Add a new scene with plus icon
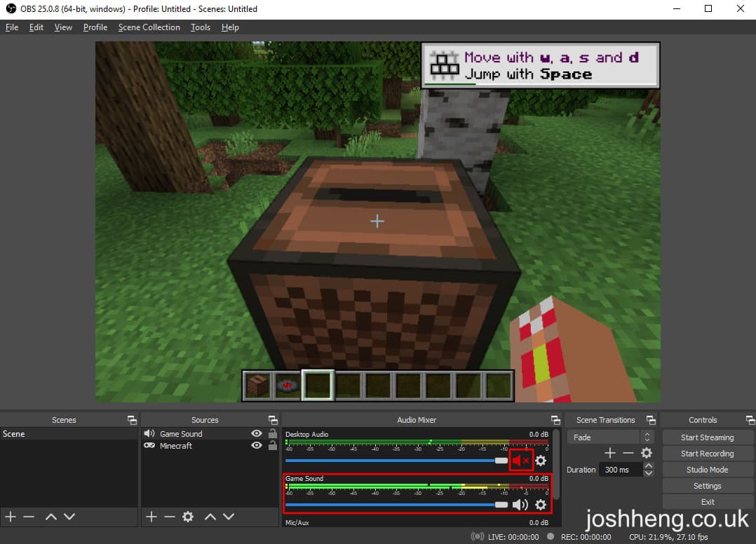The height and width of the screenshot is (544, 756). pos(11,517)
